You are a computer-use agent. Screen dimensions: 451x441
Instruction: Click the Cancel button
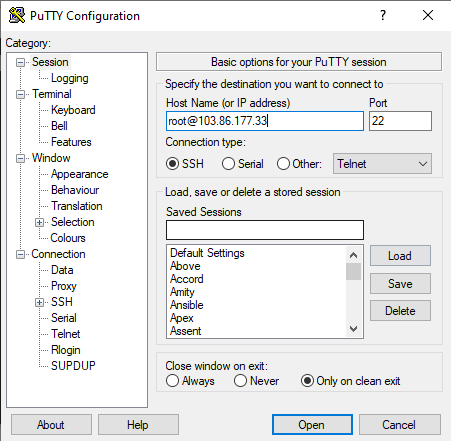399,425
